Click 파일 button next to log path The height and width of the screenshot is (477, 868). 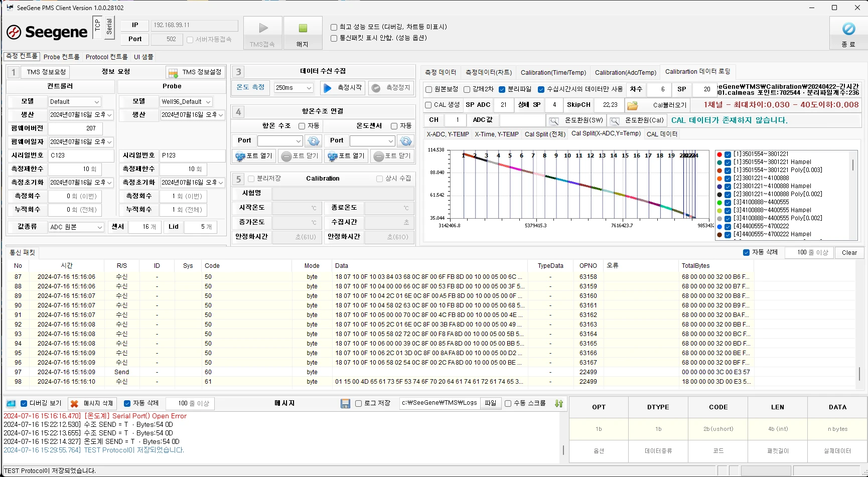tap(490, 403)
